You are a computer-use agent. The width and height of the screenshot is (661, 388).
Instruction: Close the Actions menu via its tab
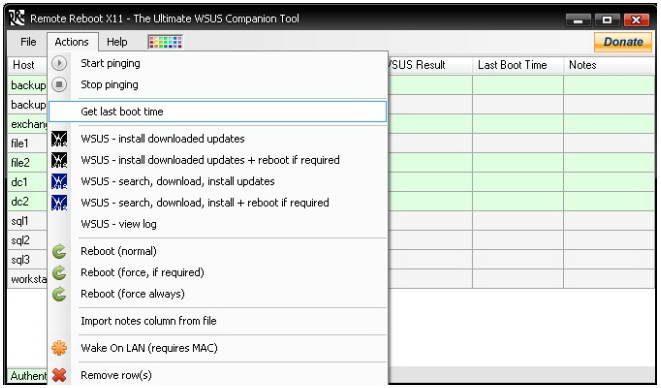tap(72, 42)
